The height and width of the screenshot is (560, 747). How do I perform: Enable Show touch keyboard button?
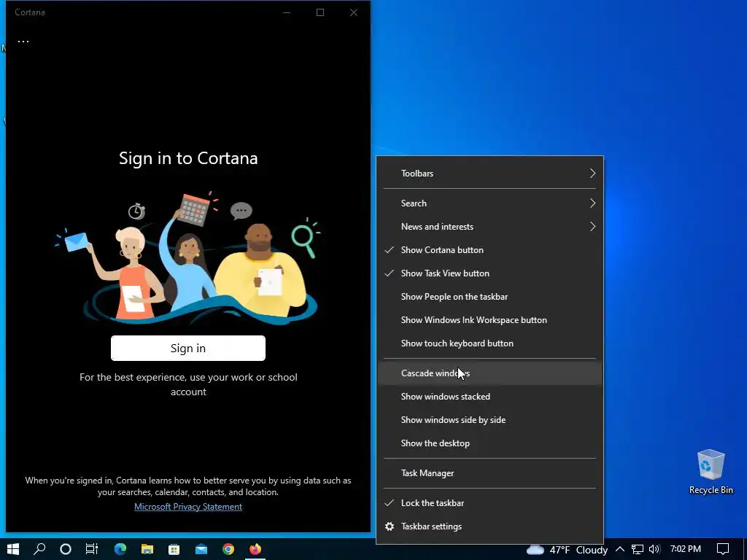tap(489, 343)
